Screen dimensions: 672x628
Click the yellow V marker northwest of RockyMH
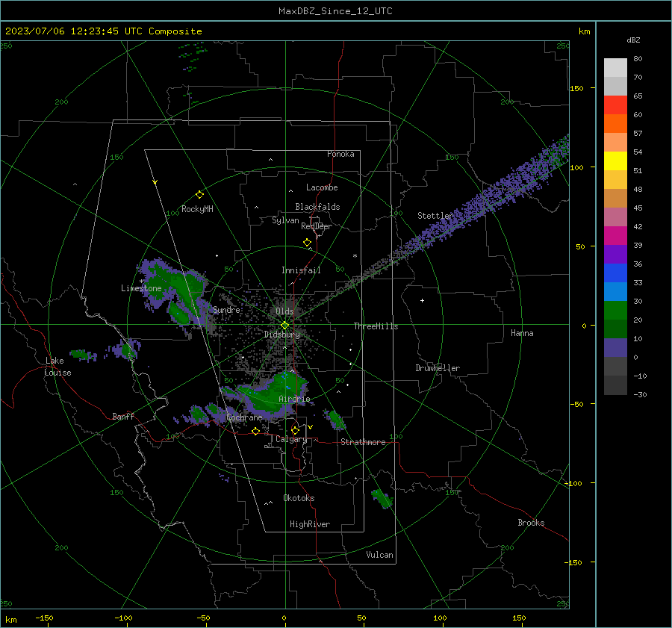click(155, 182)
